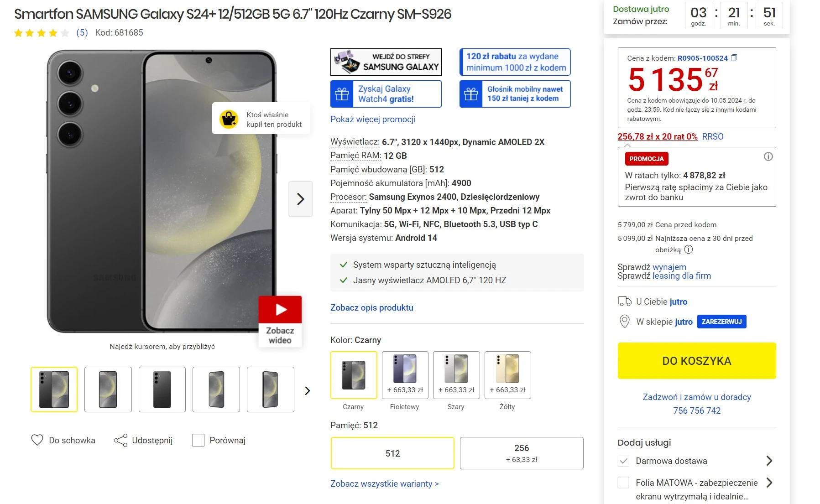This screenshot has width=820, height=504.
Task: Choose the Fioletowy color variant
Action: pos(405,375)
